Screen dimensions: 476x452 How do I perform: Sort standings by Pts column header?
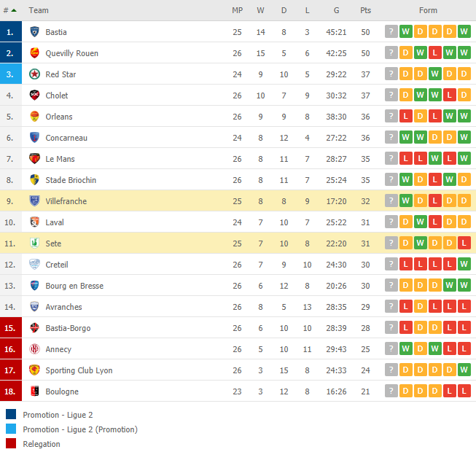point(365,10)
